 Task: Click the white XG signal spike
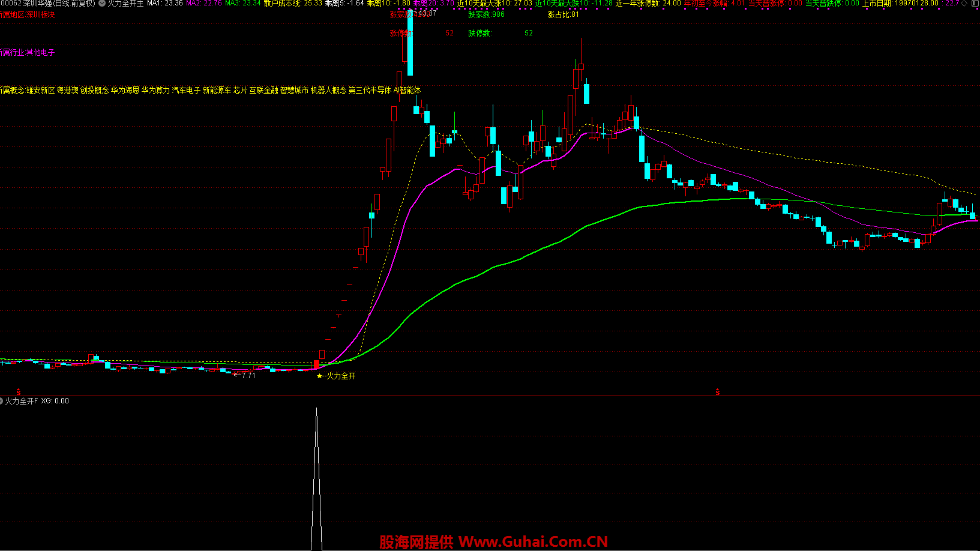point(316,478)
